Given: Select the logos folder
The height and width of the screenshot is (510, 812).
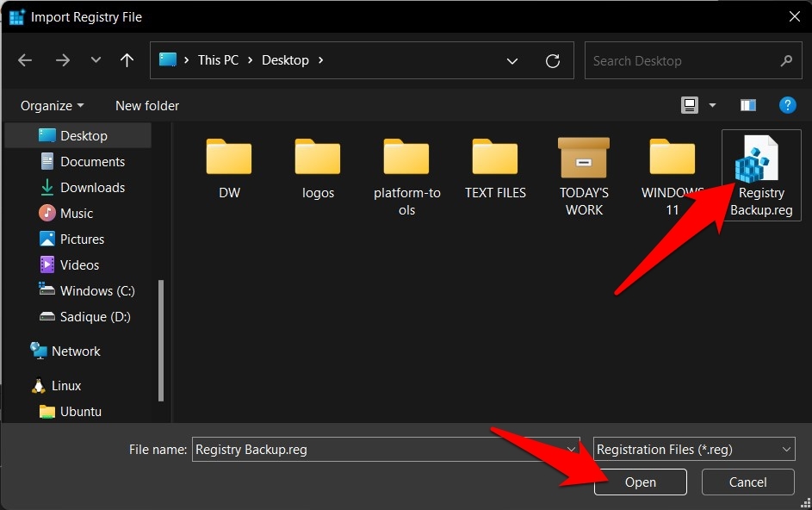Looking at the screenshot, I should pyautogui.click(x=318, y=169).
